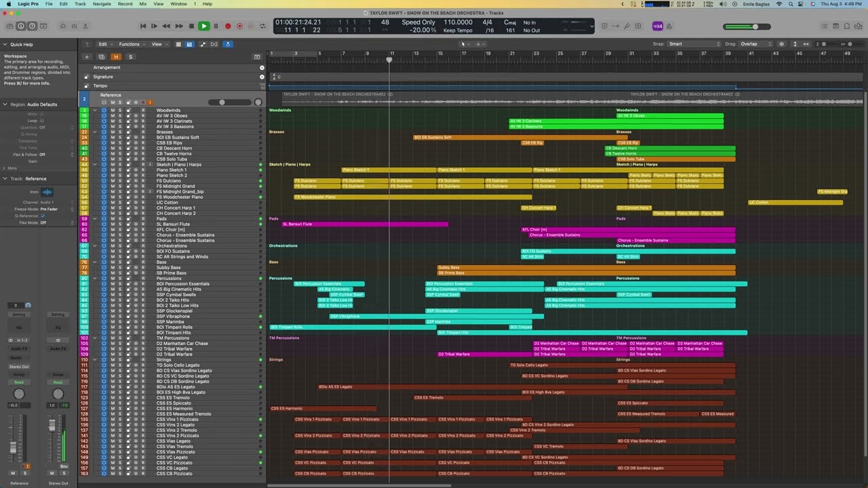This screenshot has height=488, width=868.
Task: Open the Loop Browser
Action: [848, 26]
